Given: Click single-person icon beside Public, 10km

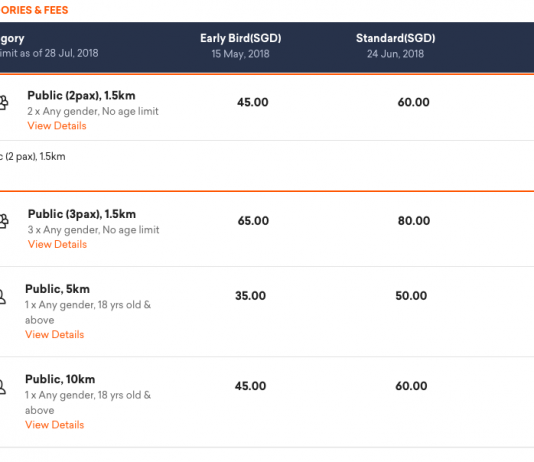Looking at the screenshot, I should [3, 387].
